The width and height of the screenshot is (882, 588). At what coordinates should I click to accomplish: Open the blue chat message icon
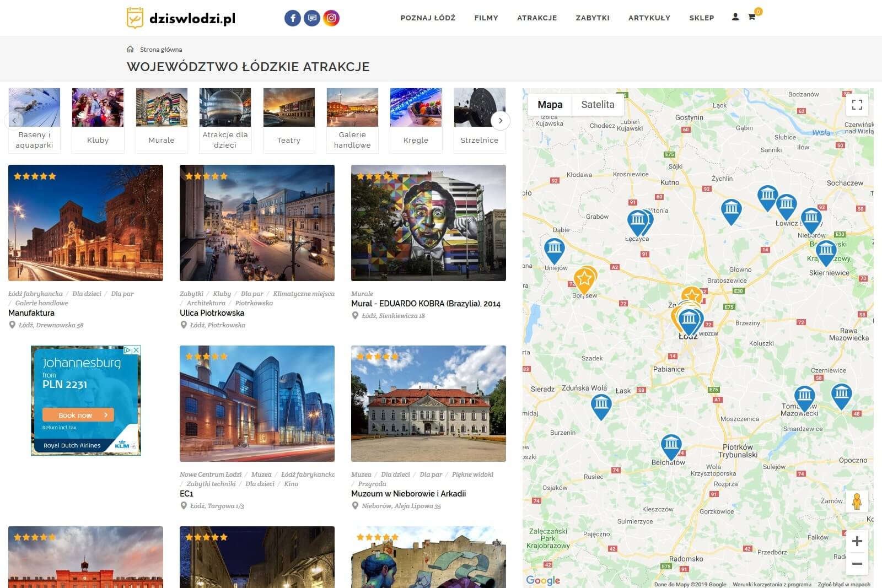[x=312, y=18]
